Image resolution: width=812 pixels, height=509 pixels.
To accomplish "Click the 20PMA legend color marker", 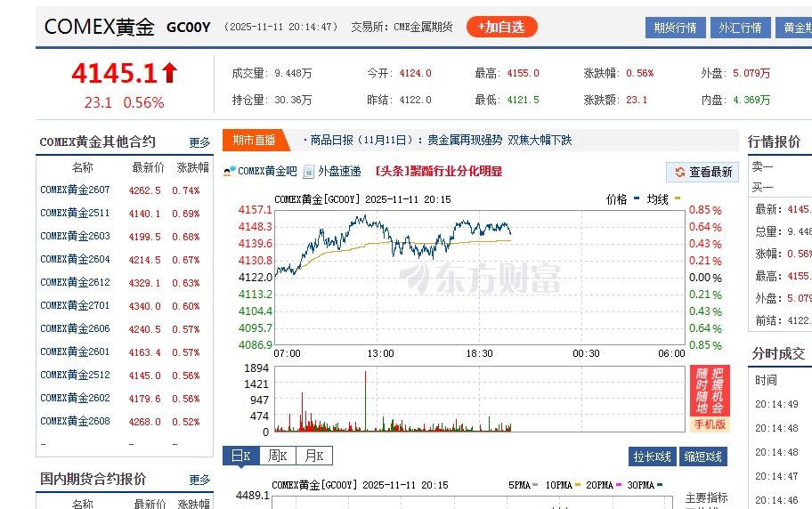I will (618, 485).
